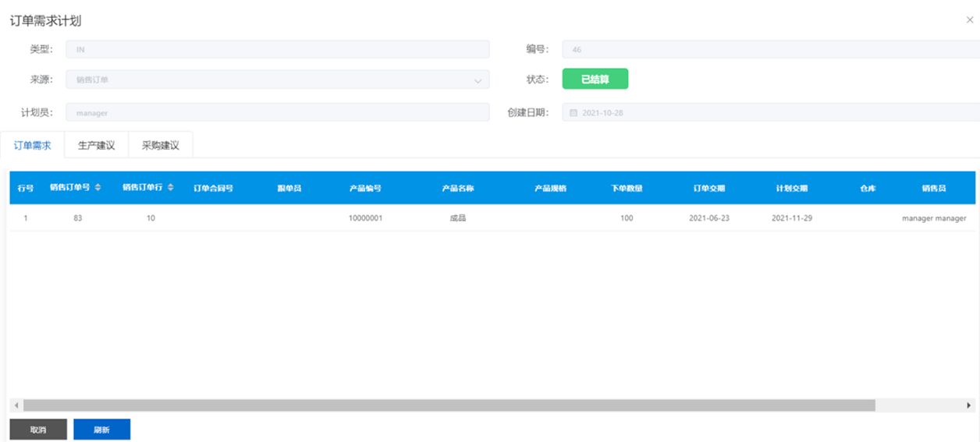Click the 订单交期 column header
The height and width of the screenshot is (442, 980).
(709, 189)
